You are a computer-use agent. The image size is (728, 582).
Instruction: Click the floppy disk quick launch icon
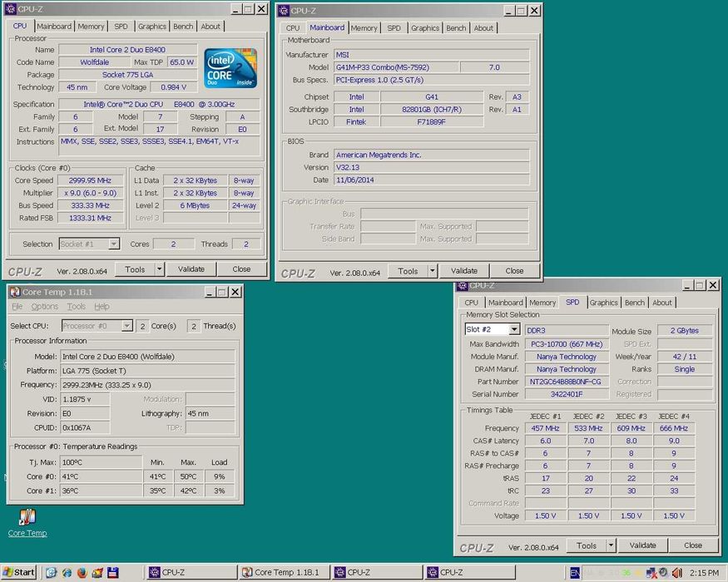(113, 573)
